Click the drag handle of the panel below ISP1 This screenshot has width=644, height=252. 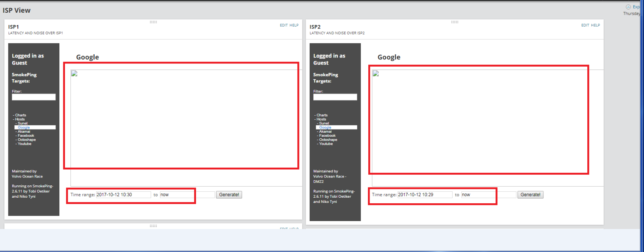(153, 226)
